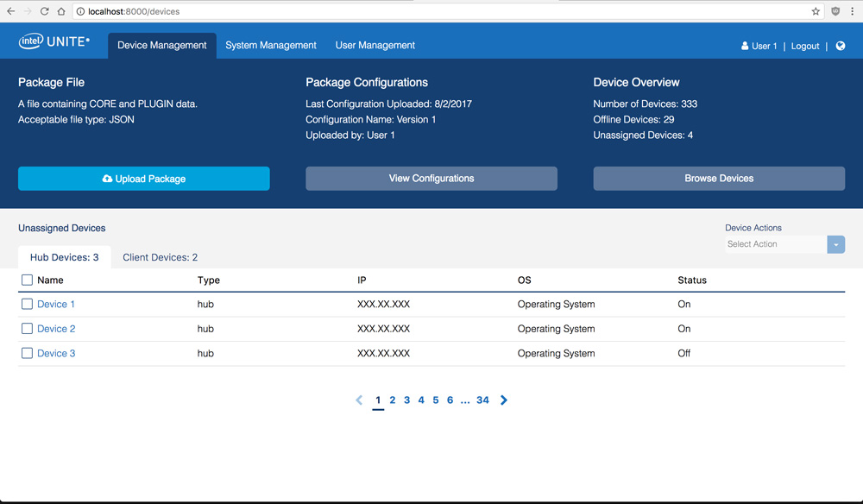Click 'Number of Devices: 333' text
Viewport: 863px width, 504px height.
645,104
